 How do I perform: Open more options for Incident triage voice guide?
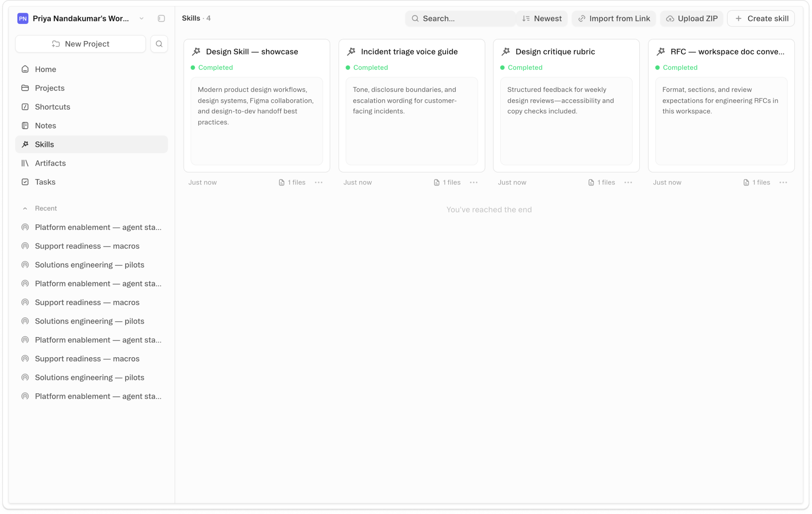click(474, 183)
